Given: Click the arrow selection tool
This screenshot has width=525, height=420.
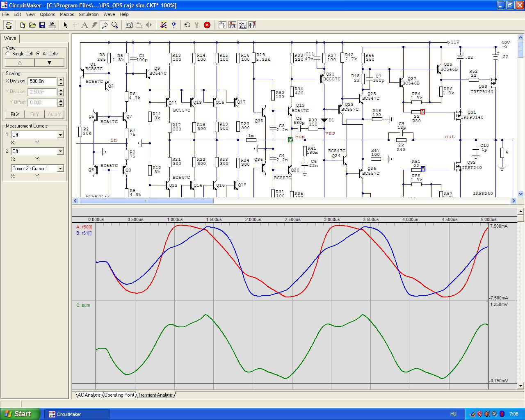Looking at the screenshot, I should [x=65, y=25].
